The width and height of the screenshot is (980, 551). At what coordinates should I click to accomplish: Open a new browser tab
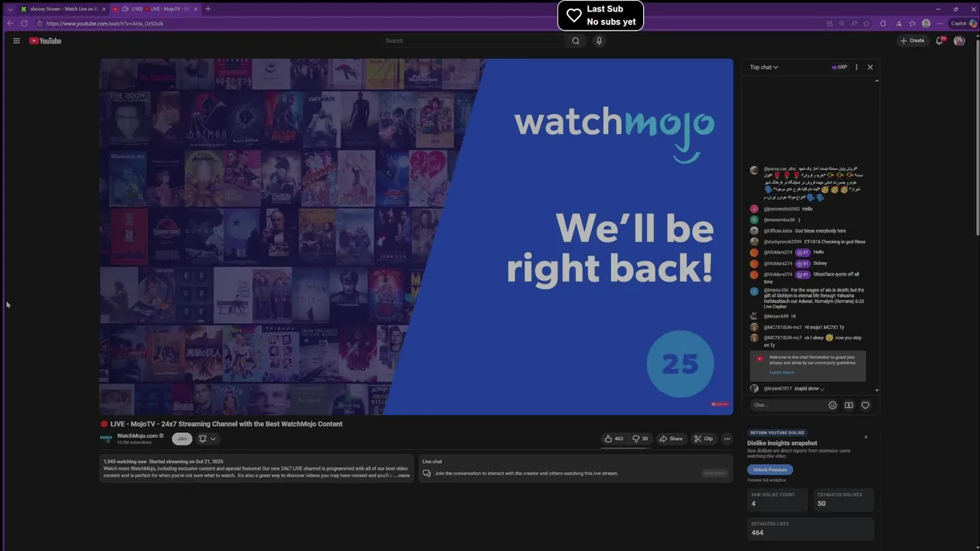click(x=207, y=9)
